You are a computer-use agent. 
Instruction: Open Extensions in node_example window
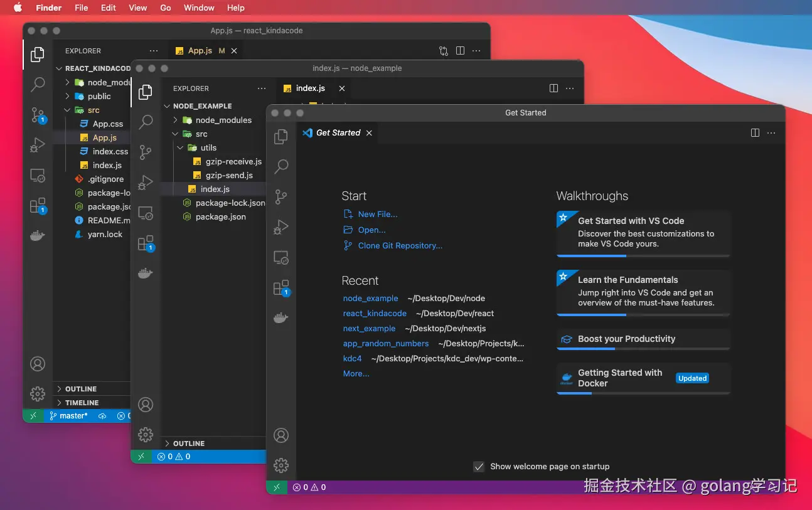pyautogui.click(x=146, y=243)
